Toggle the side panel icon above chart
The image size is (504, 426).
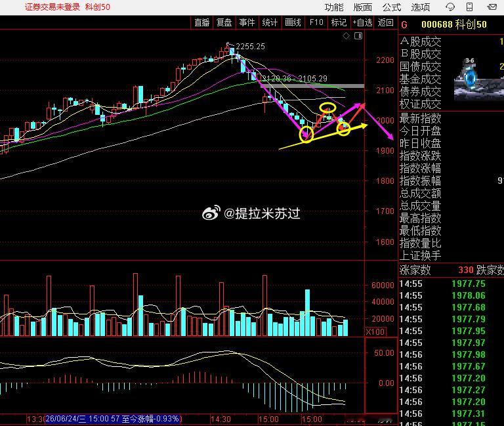tap(358, 35)
